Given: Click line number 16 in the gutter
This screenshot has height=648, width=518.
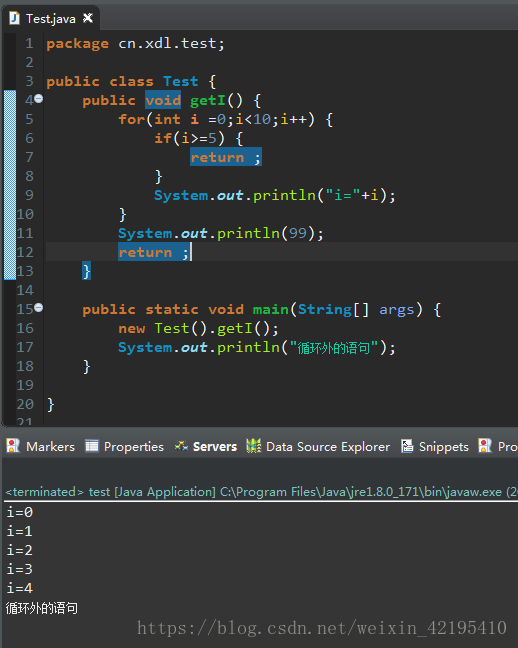Looking at the screenshot, I should click(25, 329).
